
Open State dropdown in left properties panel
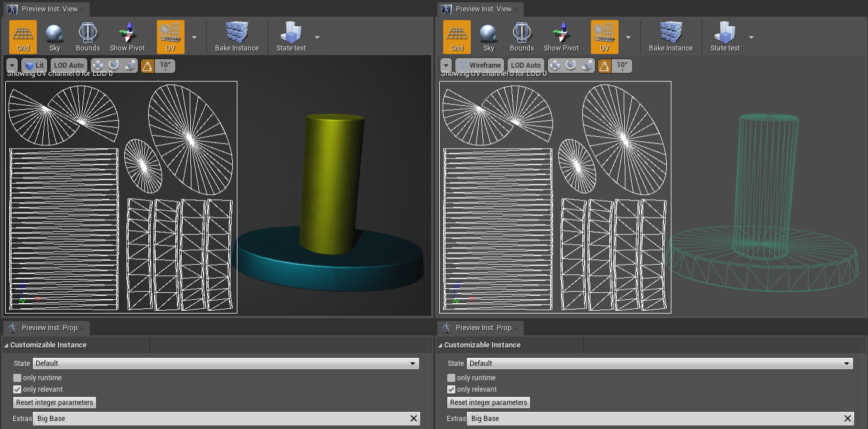click(226, 363)
